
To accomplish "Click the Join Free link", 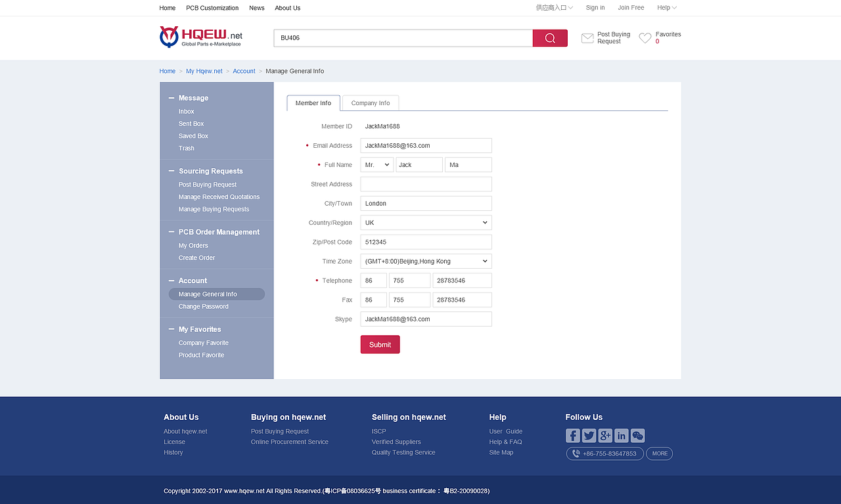I will [x=631, y=8].
